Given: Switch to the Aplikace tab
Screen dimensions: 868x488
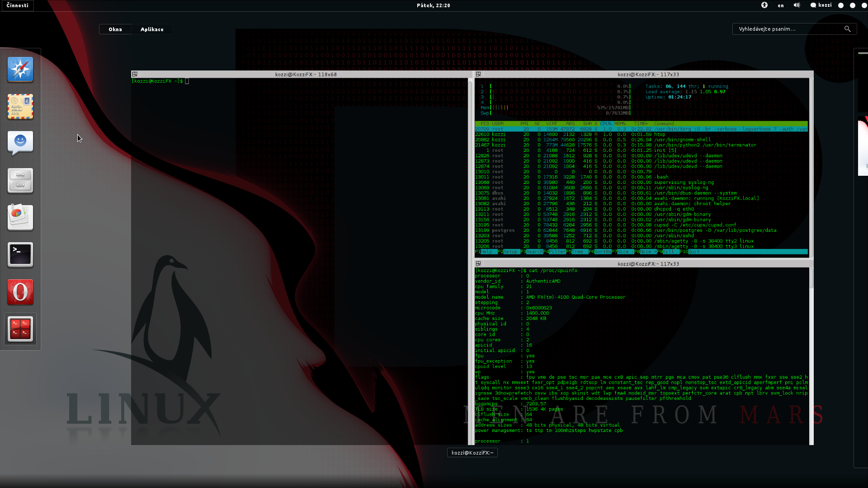Looking at the screenshot, I should point(152,29).
